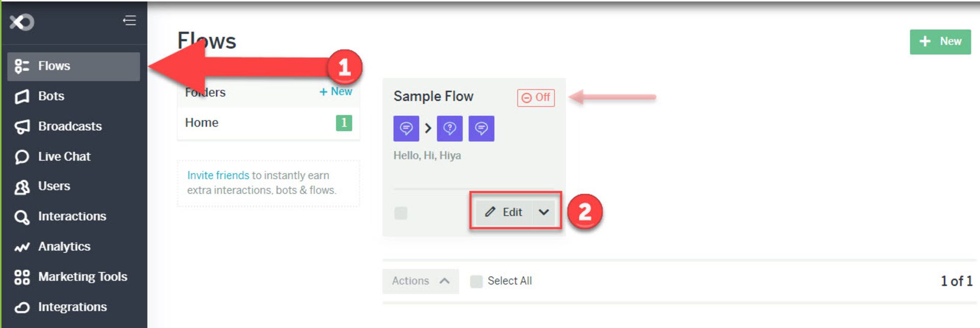Expand the dropdown arrow beside Edit

pyautogui.click(x=544, y=212)
